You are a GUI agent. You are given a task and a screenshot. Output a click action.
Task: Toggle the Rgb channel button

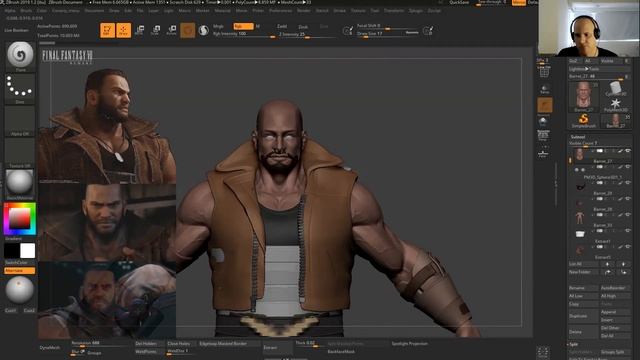(x=243, y=26)
